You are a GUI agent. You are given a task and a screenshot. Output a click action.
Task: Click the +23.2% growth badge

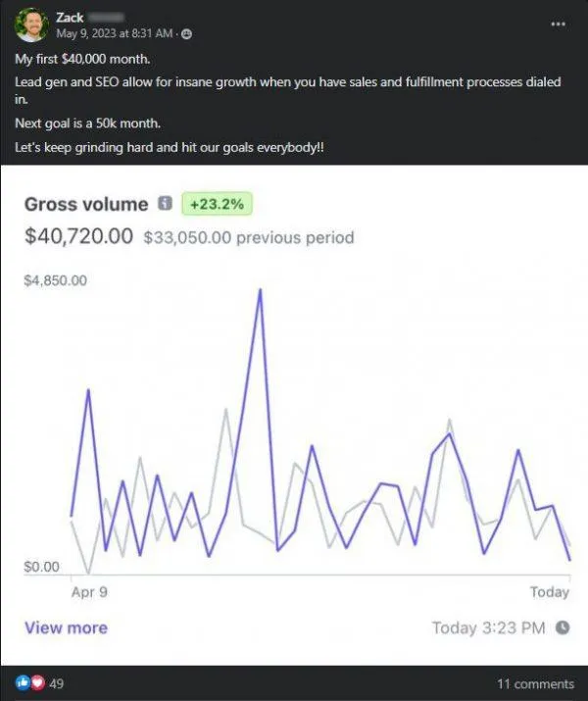point(217,204)
